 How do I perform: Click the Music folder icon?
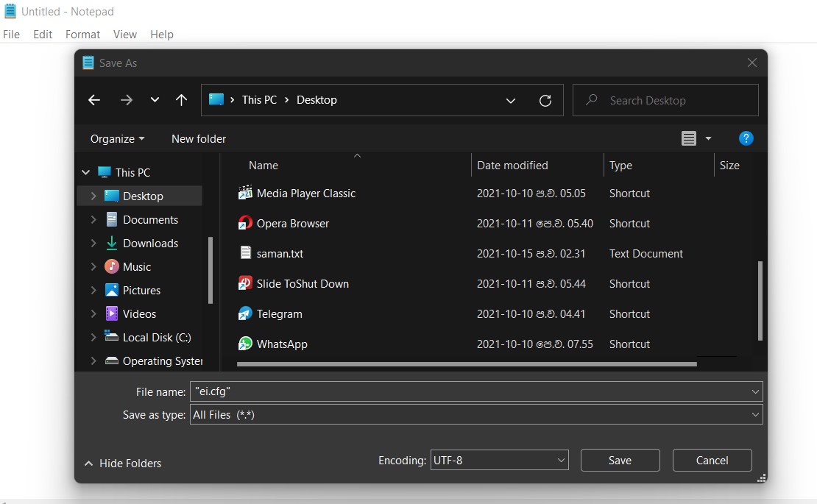(x=111, y=266)
